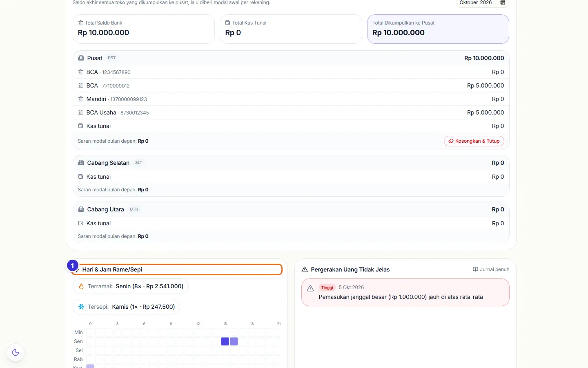The height and width of the screenshot is (368, 588).
Task: Click the wallet icon beside Total Kas Tunai
Action: [228, 23]
